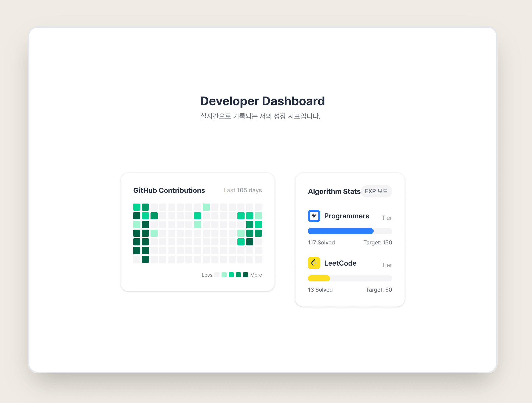The width and height of the screenshot is (532, 403).
Task: Click the darkest green square in heatmap legend
Action: (x=246, y=275)
